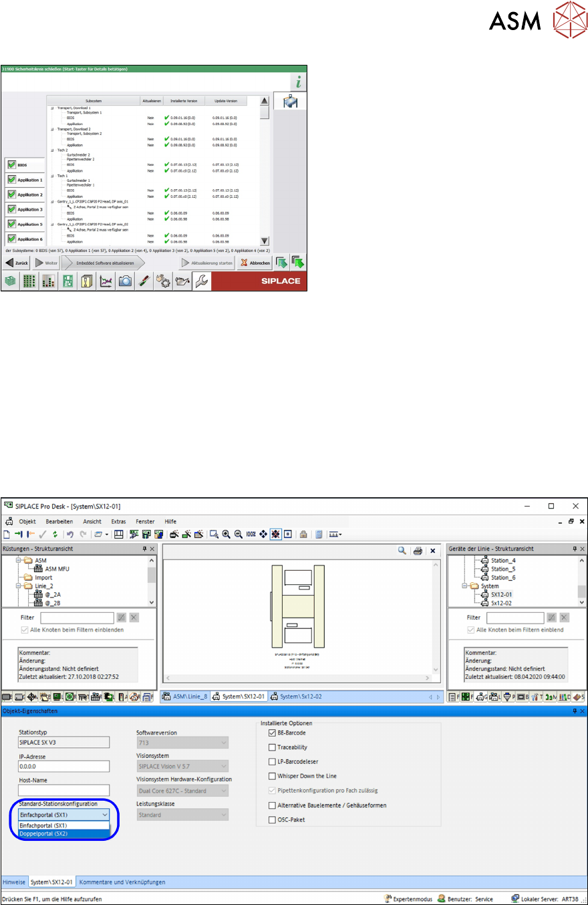Open the door icon in bottom bar
Image resolution: width=588 pixels, height=905 pixels.
coord(87,282)
